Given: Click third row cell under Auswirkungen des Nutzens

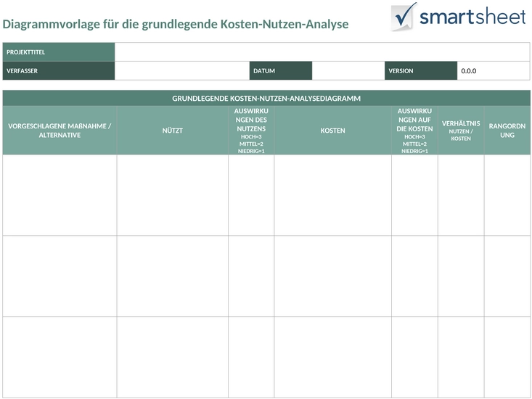Looking at the screenshot, I should coord(251,357).
